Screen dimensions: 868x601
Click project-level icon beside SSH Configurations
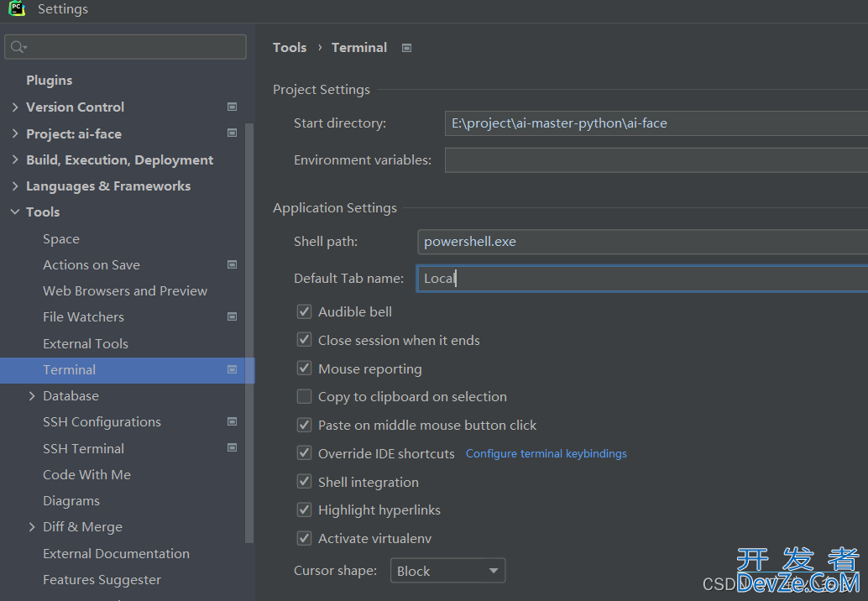[232, 421]
